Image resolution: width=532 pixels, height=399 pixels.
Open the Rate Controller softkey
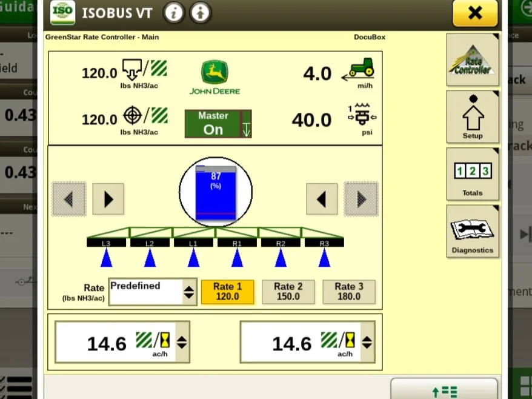click(x=472, y=60)
